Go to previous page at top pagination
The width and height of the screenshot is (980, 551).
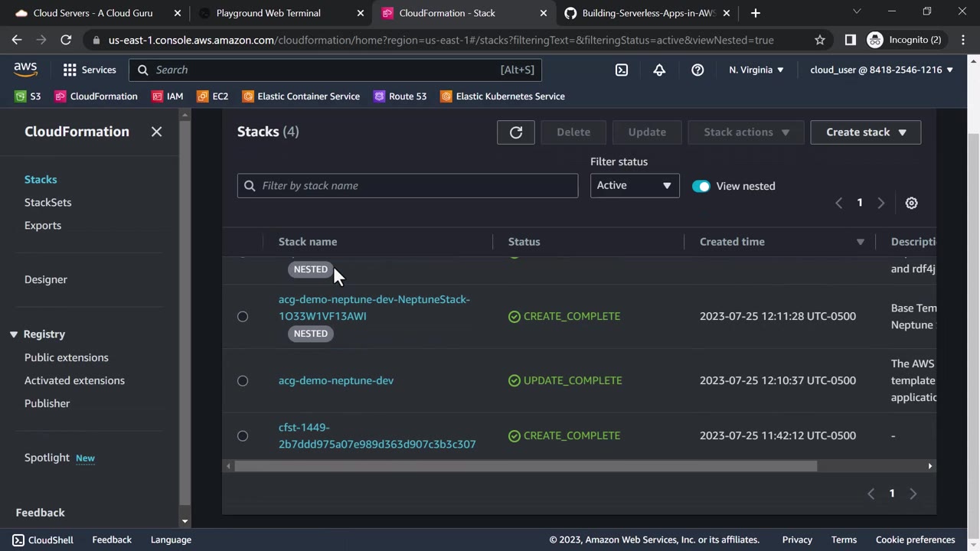coord(839,203)
